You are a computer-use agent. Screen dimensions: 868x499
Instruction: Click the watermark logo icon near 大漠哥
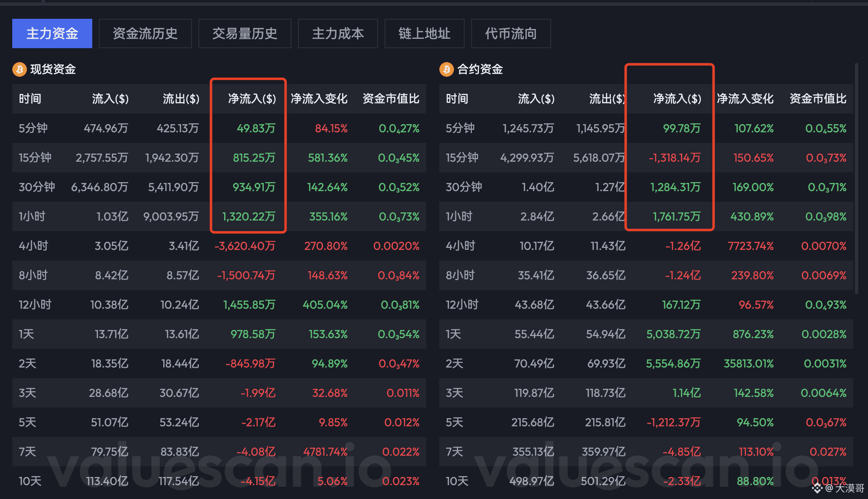[x=817, y=488]
